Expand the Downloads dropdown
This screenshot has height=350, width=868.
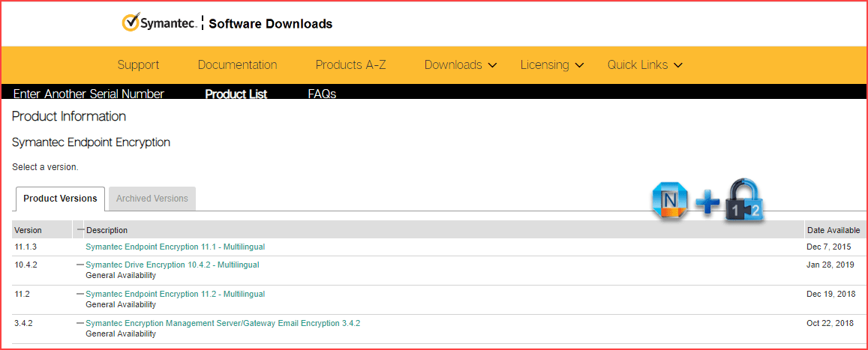(x=461, y=64)
